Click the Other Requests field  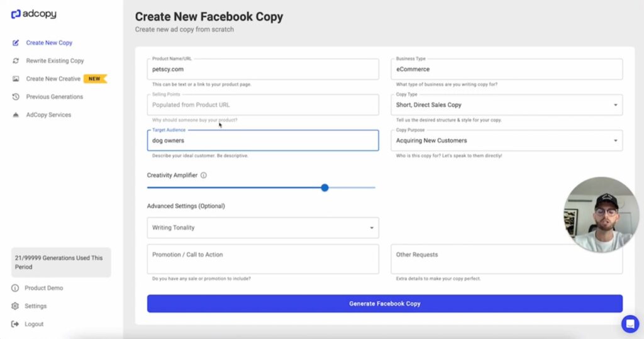point(506,259)
